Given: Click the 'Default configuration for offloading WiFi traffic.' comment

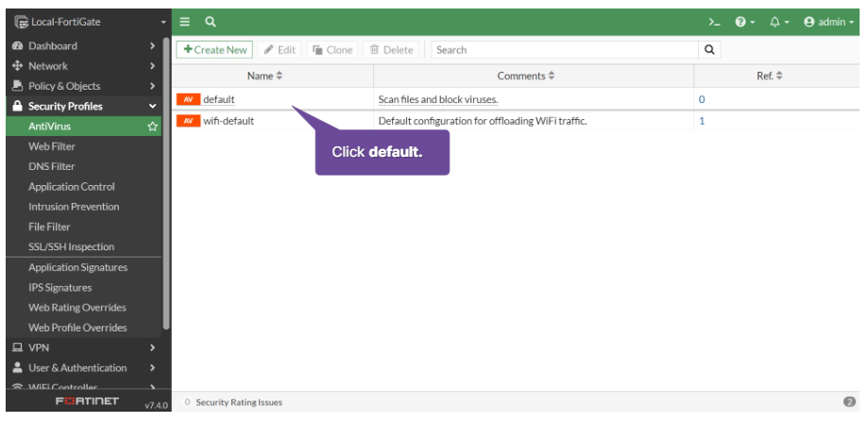Looking at the screenshot, I should pos(482,121).
